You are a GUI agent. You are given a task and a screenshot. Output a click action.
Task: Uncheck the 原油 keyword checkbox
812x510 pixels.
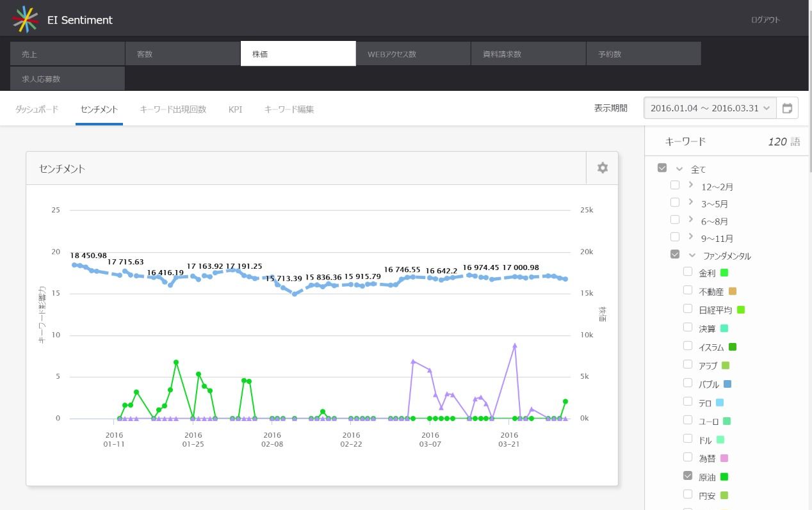[688, 475]
